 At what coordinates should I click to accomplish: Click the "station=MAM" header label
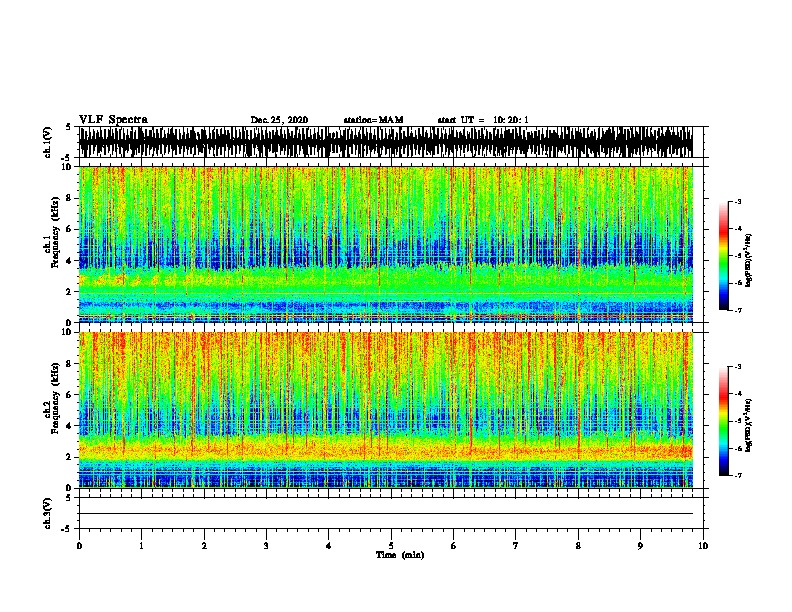(x=373, y=120)
